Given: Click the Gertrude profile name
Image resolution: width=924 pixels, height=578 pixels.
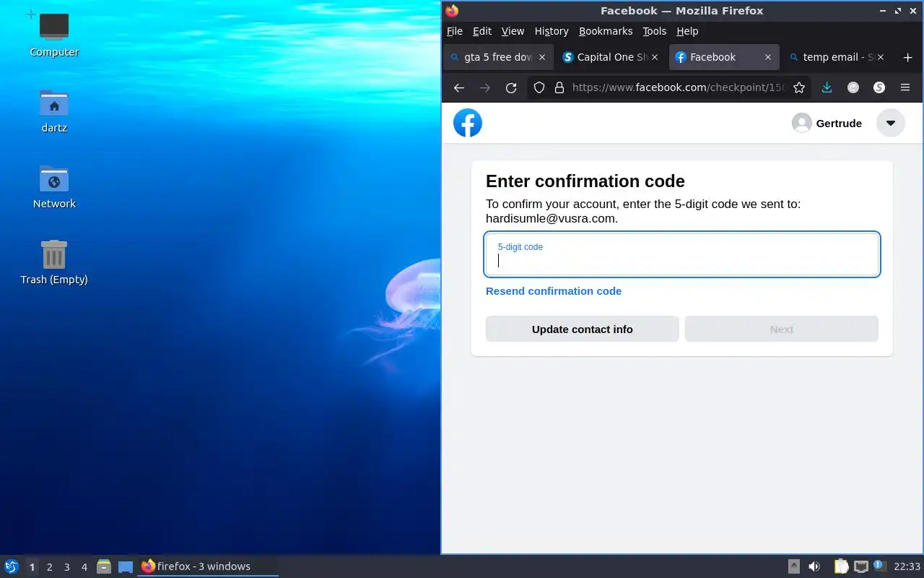Looking at the screenshot, I should 839,124.
